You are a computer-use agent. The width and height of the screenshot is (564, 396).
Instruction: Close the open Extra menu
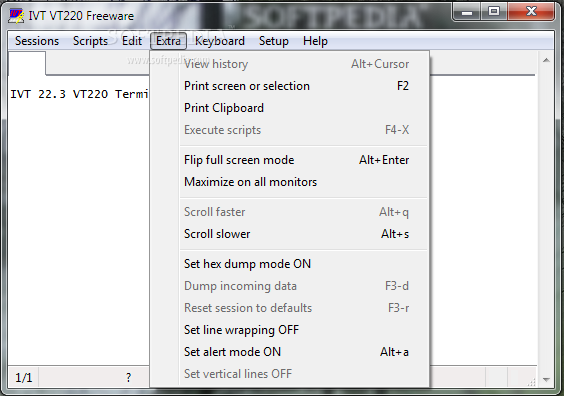pyautogui.click(x=168, y=41)
